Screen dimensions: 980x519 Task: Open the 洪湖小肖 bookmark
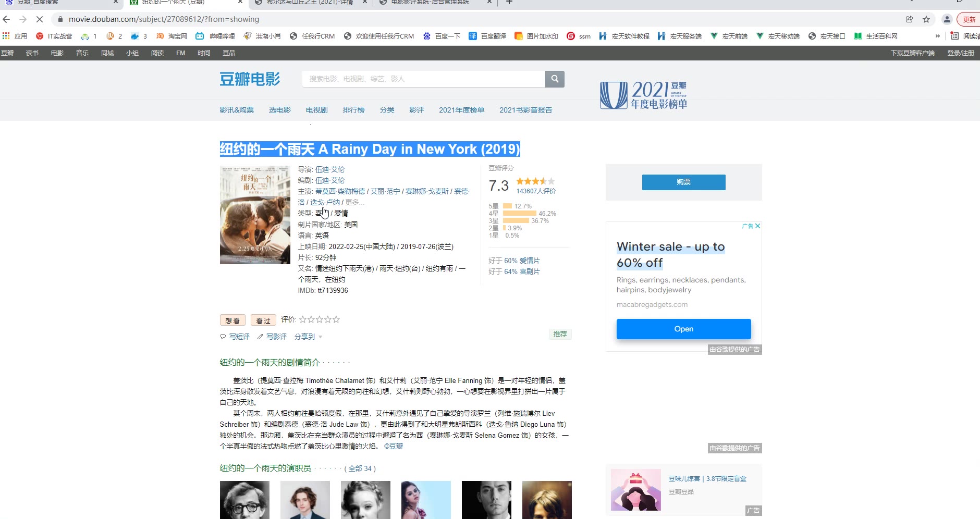pyautogui.click(x=262, y=36)
